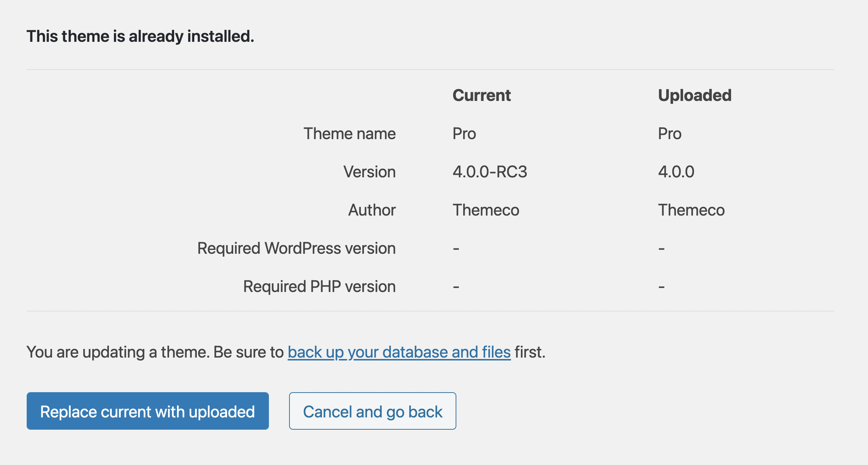
Task: Select the Current column header
Action: click(x=481, y=95)
